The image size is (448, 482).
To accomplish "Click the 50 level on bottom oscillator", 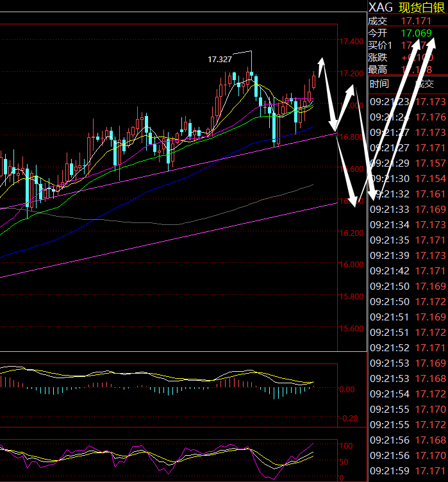I will click(345, 461).
